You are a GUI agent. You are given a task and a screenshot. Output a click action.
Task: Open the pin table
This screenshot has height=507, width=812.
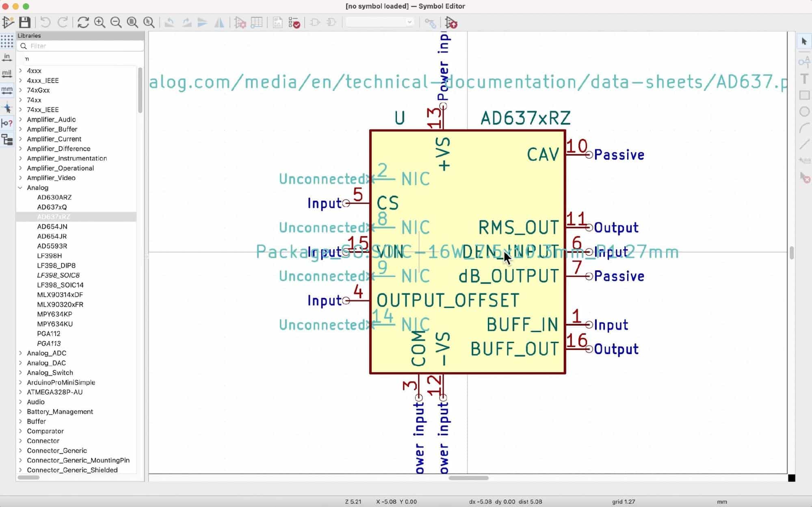257,22
